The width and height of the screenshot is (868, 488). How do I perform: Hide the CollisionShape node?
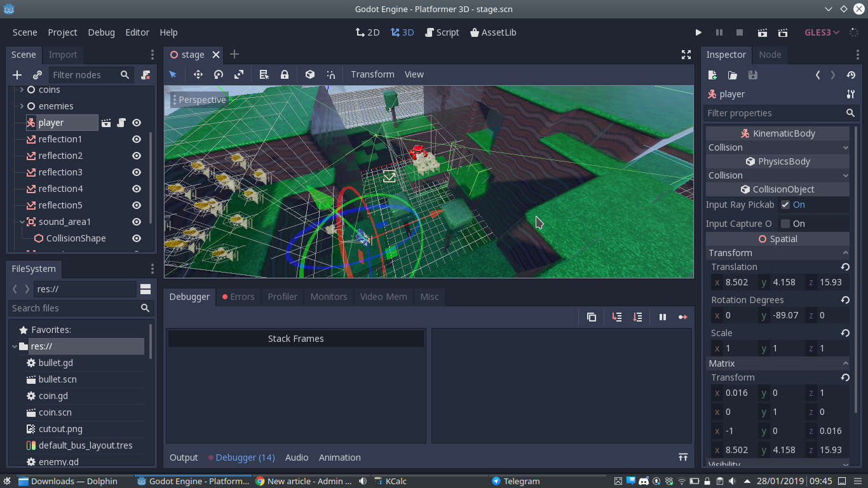pos(137,238)
